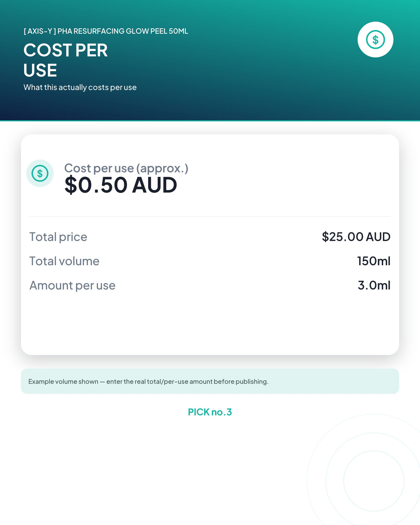The image size is (420, 525).
Task: Click the COST PER USE heading
Action: click(65, 60)
